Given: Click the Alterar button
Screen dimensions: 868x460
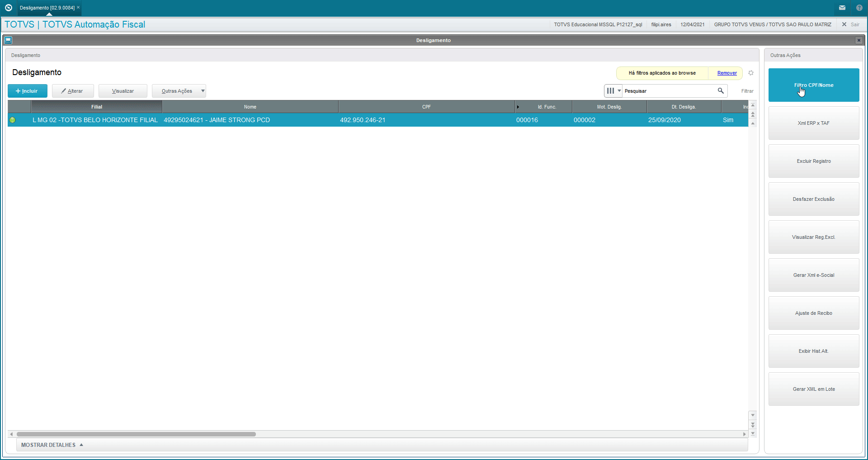Looking at the screenshot, I should pos(73,91).
